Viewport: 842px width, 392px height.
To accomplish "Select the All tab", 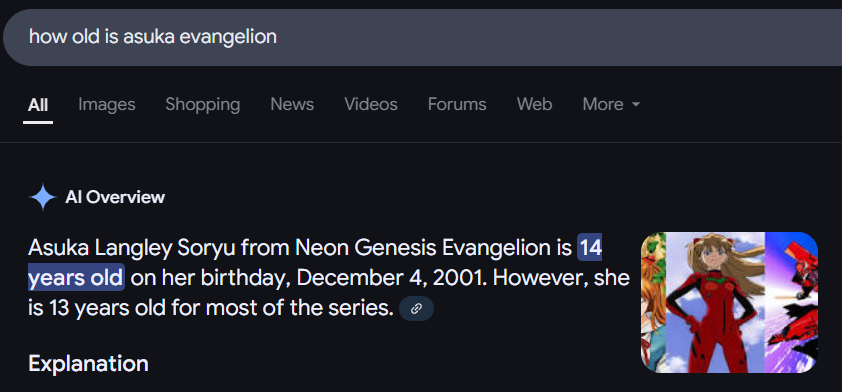I will (x=38, y=105).
